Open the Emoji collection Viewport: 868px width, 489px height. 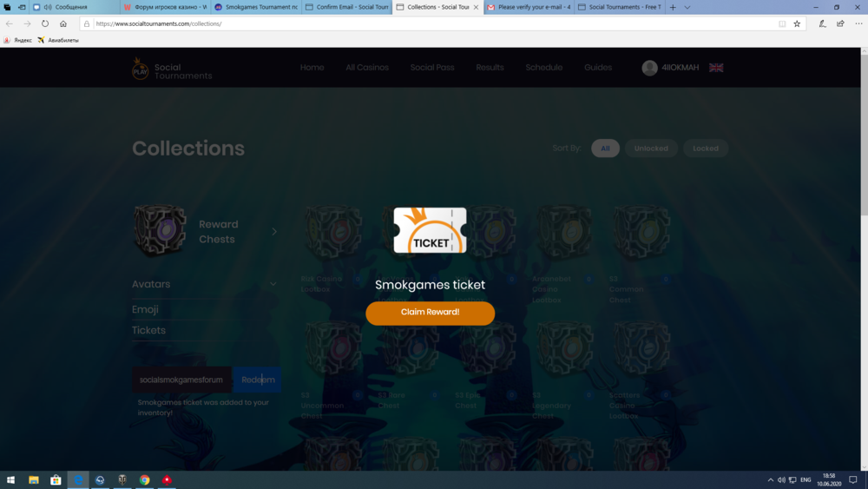click(145, 309)
